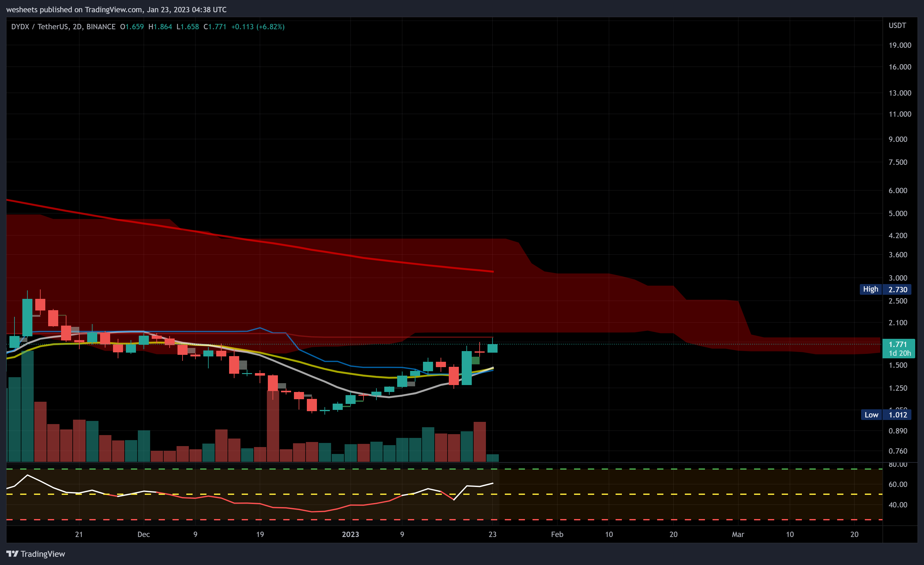Click the publish header text by wesheets
924x565 pixels.
coord(116,9)
